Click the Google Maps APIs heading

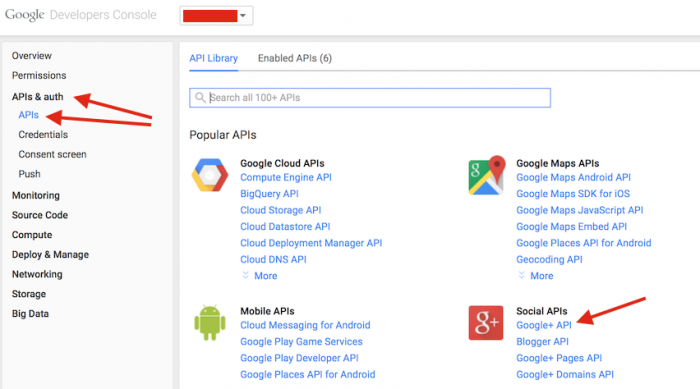tap(558, 163)
